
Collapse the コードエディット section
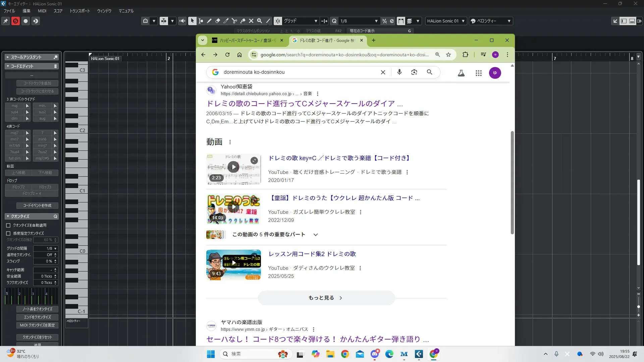click(x=8, y=66)
